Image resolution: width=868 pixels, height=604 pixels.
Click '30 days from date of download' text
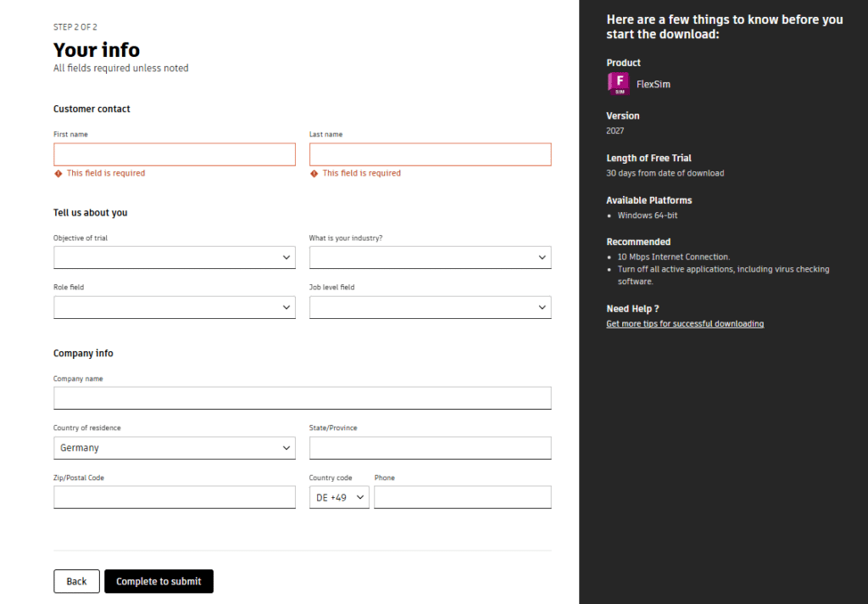coord(665,173)
